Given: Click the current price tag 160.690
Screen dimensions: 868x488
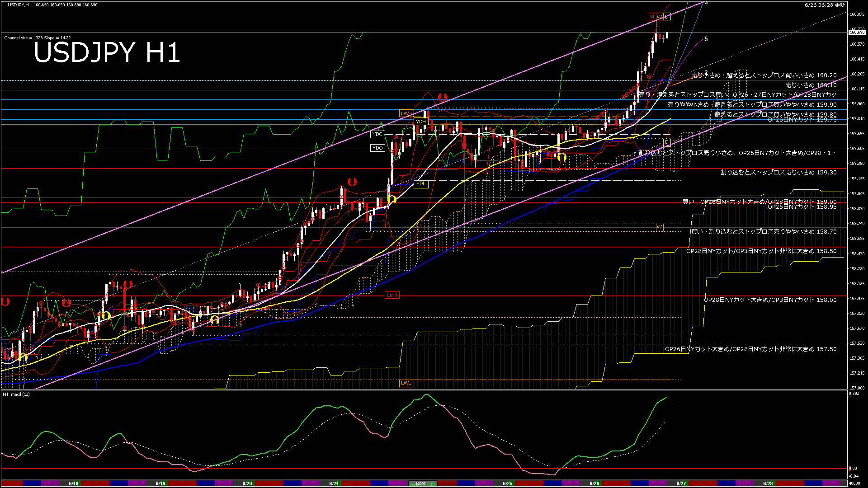Looking at the screenshot, I should coord(856,33).
